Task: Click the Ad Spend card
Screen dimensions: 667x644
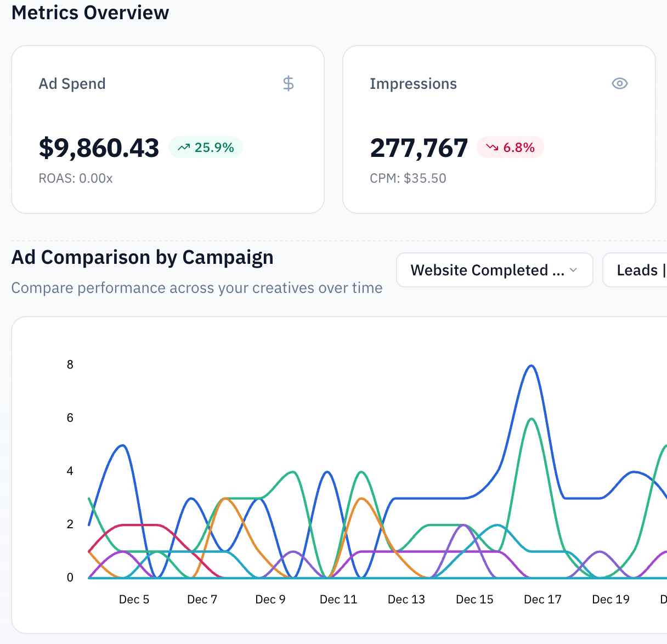Action: coord(168,129)
